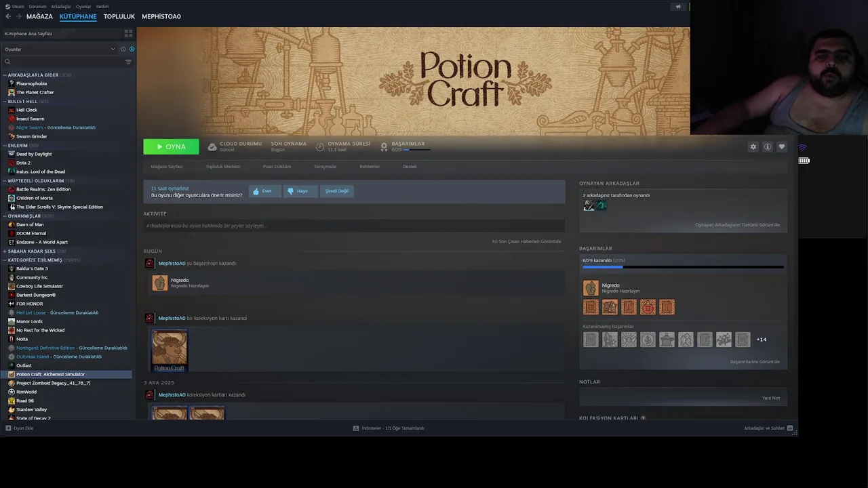This screenshot has height=488, width=868.
Task: Click Oynayan Arkadaşların Tümünü Görüntüle link
Action: tap(737, 225)
